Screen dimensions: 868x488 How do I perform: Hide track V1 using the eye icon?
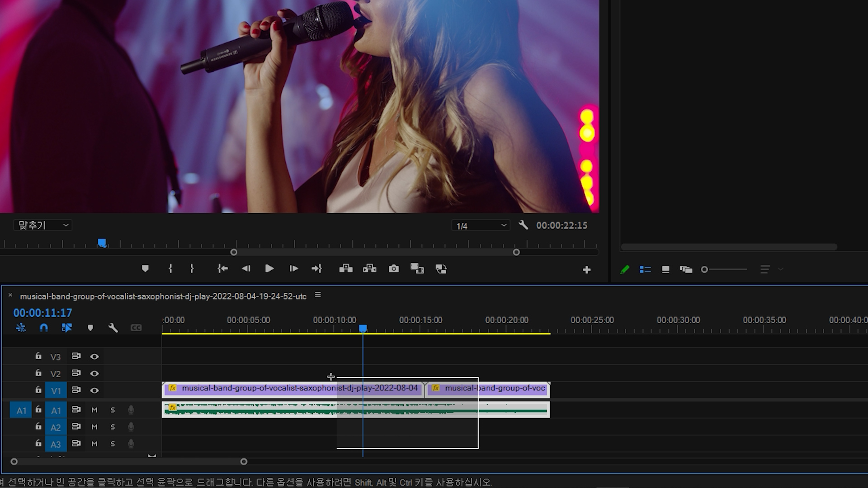click(94, 390)
